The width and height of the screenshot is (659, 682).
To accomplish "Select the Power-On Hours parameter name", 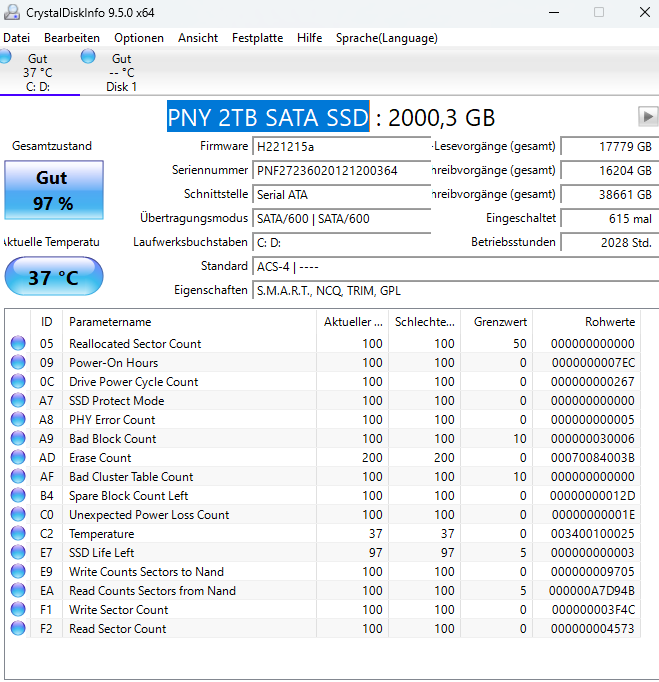I will 114,363.
